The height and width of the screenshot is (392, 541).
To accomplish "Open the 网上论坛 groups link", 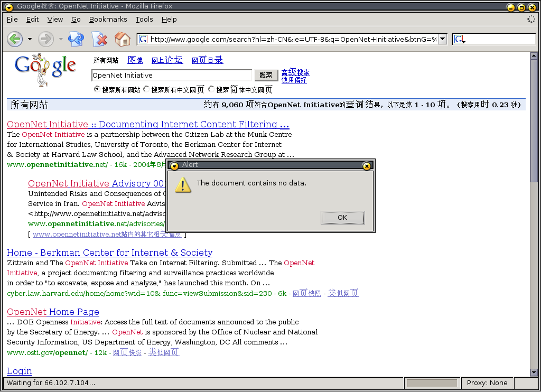I will click(167, 60).
